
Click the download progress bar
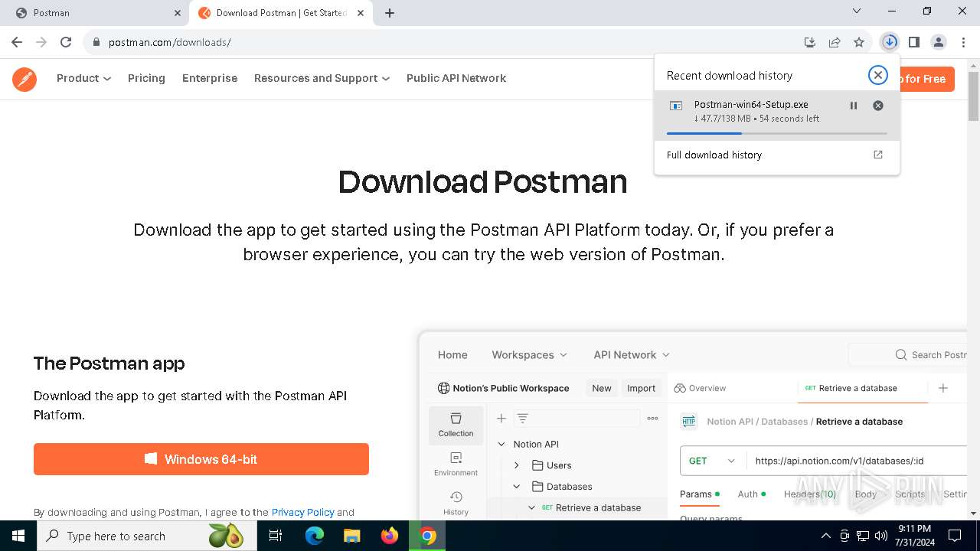point(777,133)
